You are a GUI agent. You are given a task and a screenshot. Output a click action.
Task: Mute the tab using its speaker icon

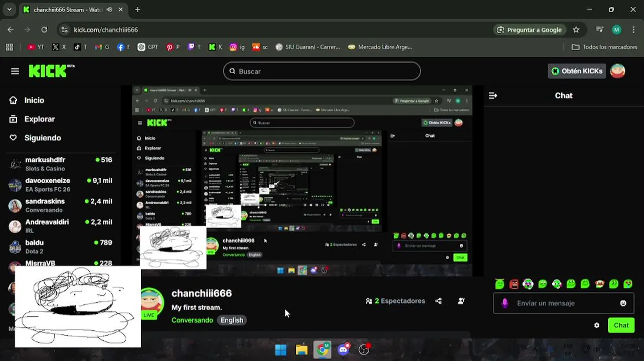pyautogui.click(x=109, y=10)
